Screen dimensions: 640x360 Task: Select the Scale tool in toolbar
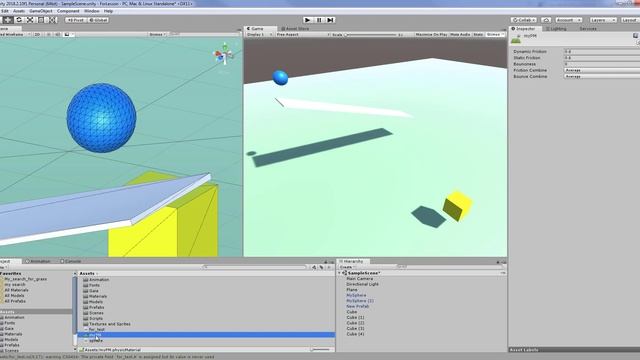pos(30,20)
